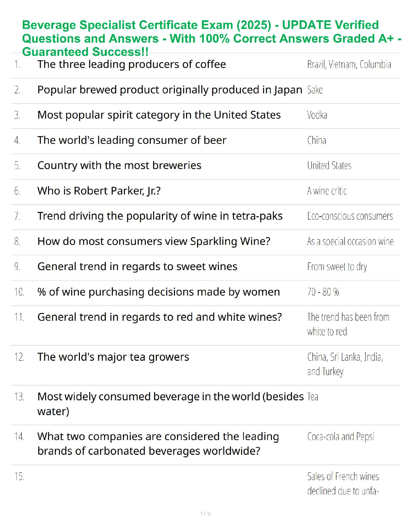This screenshot has width=411, height=532.
Task: Select the answer "Vodka"
Action: point(317,115)
